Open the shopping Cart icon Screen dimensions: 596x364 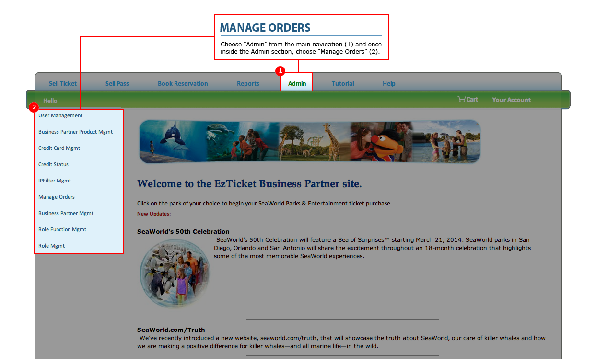click(467, 99)
